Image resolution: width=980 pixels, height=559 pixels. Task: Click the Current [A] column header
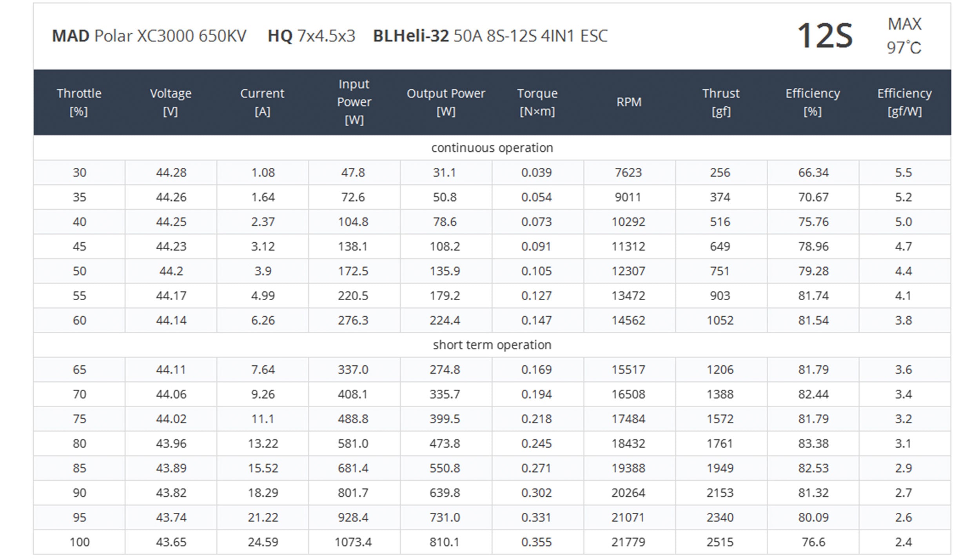(x=262, y=102)
